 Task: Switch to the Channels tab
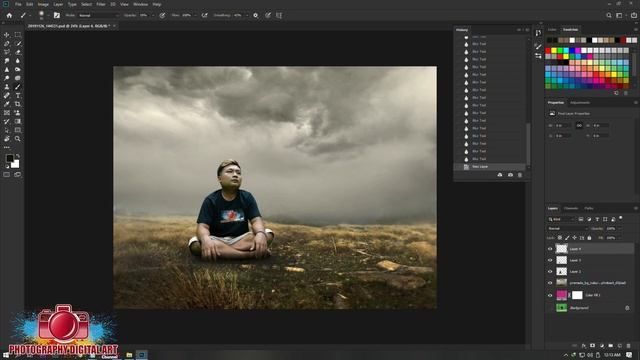tap(571, 208)
